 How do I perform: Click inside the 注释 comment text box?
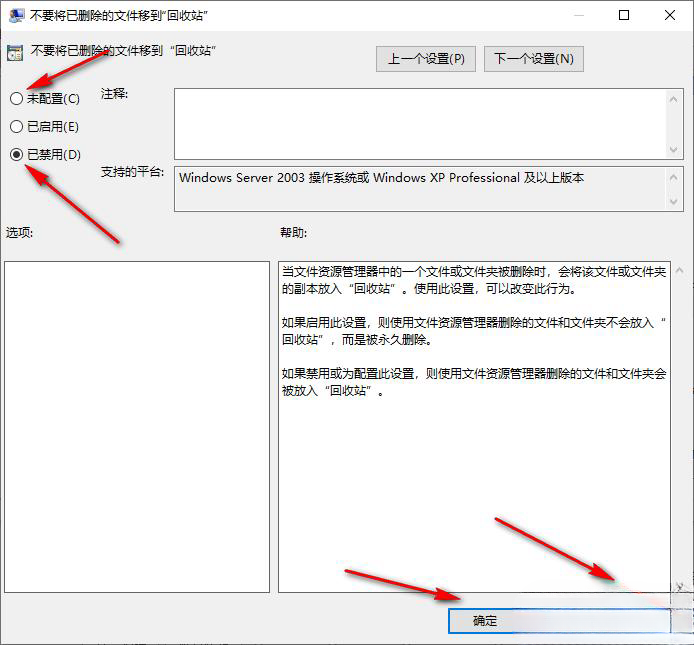(x=420, y=124)
